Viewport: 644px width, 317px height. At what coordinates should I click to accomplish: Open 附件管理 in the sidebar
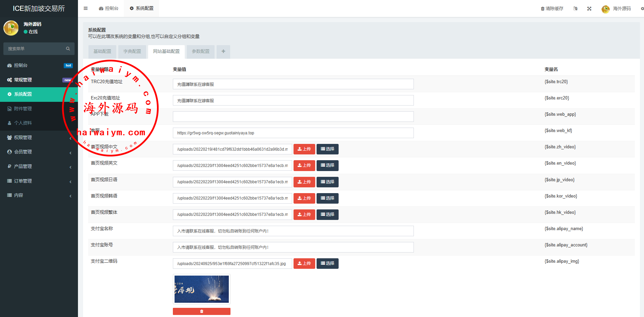[x=23, y=109]
